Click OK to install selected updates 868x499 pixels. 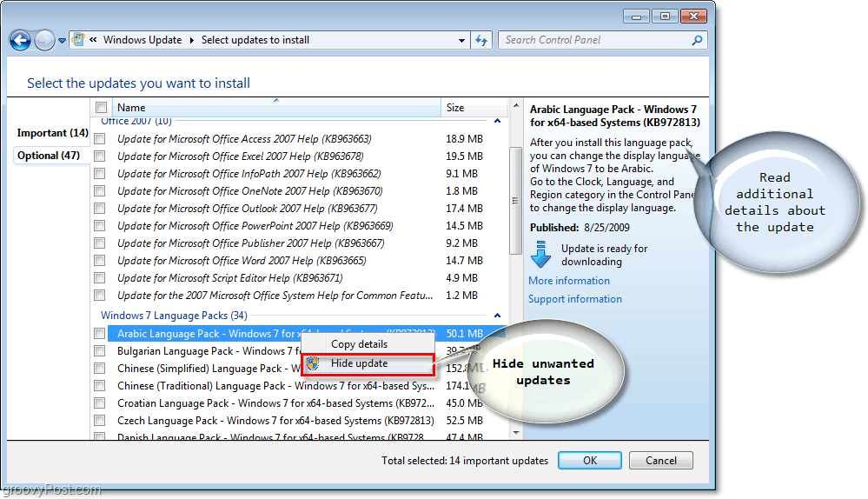(590, 461)
